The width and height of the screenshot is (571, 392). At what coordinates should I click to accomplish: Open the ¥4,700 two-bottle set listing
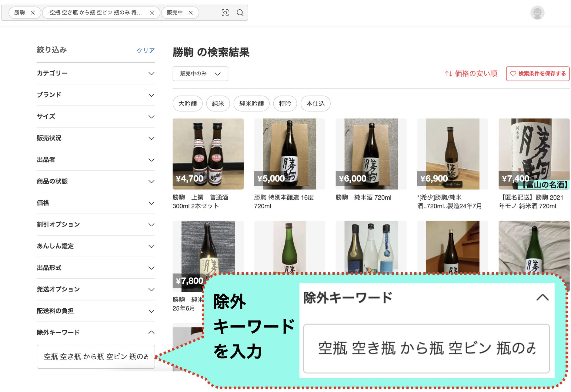[208, 154]
